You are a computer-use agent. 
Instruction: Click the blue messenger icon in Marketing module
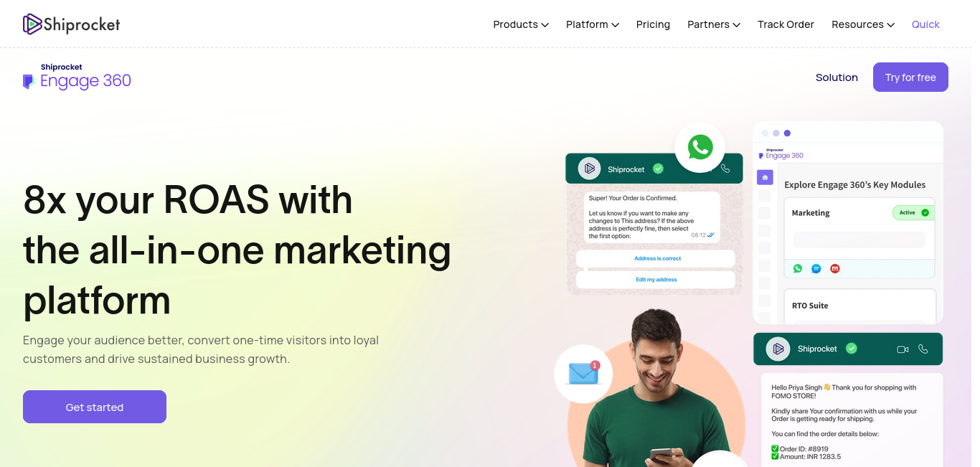point(816,268)
